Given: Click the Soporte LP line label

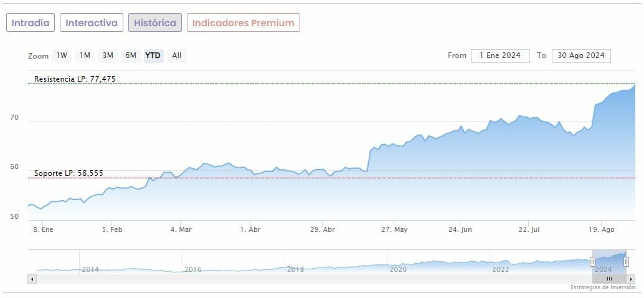Looking at the screenshot, I should pos(69,173).
